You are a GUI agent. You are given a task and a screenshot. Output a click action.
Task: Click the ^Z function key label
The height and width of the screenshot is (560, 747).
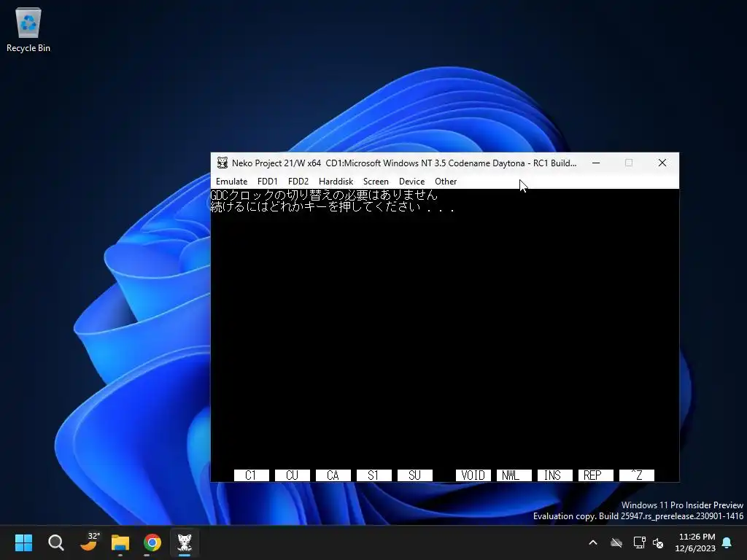pyautogui.click(x=636, y=475)
